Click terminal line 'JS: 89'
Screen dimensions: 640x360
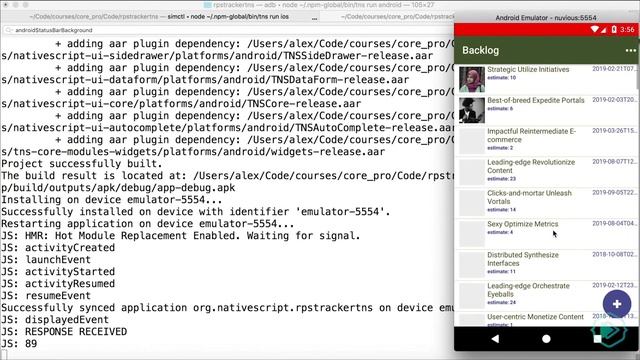coord(19,344)
